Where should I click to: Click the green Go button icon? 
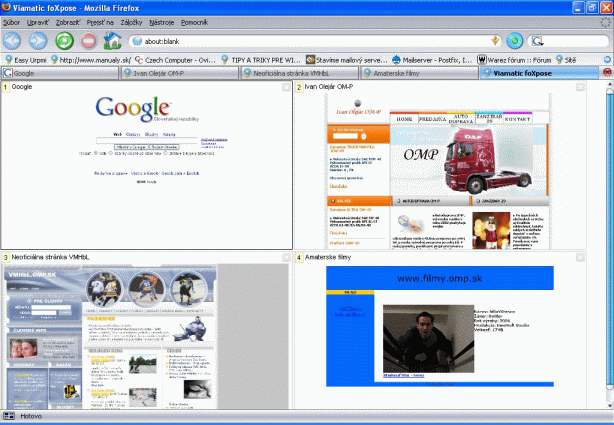click(515, 41)
